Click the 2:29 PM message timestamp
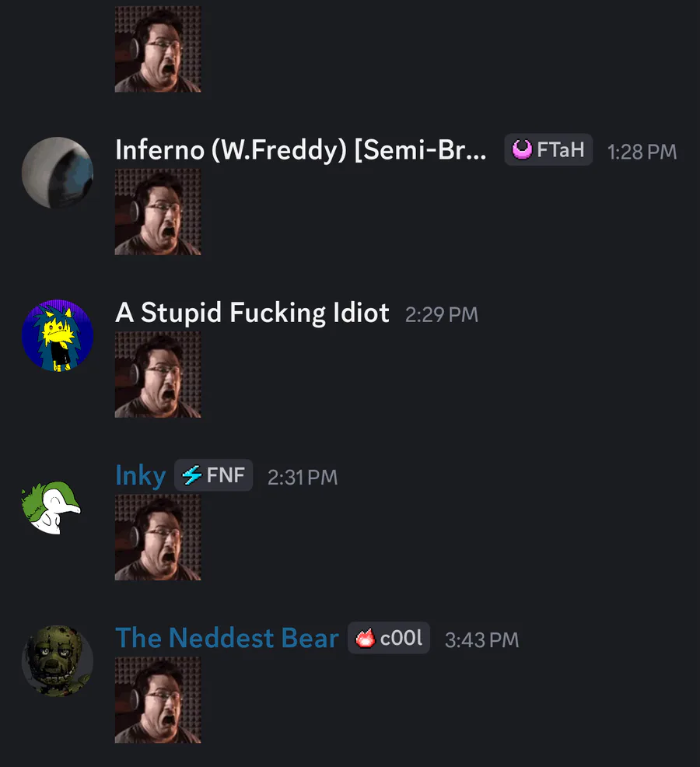 click(442, 314)
